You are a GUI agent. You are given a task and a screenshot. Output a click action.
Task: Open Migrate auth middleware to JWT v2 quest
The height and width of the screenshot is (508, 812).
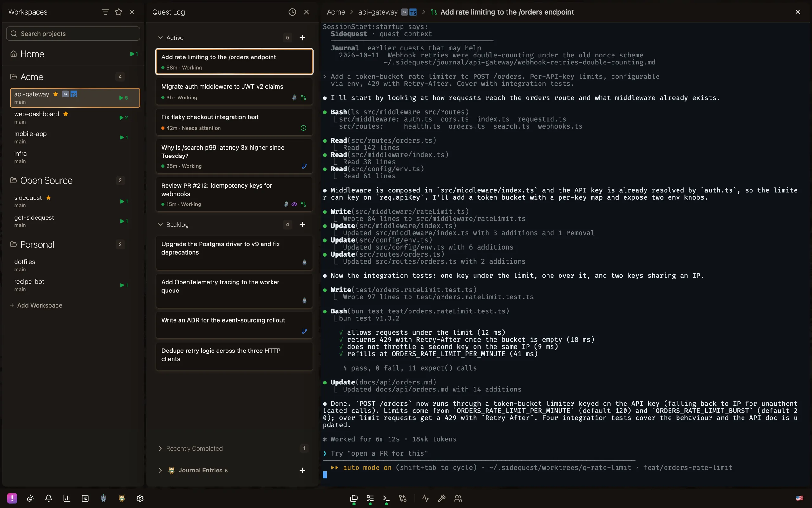coord(234,91)
